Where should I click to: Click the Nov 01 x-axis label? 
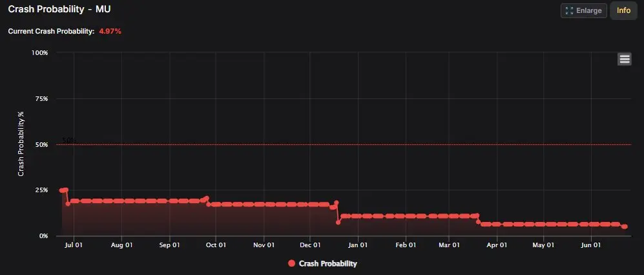264,245
